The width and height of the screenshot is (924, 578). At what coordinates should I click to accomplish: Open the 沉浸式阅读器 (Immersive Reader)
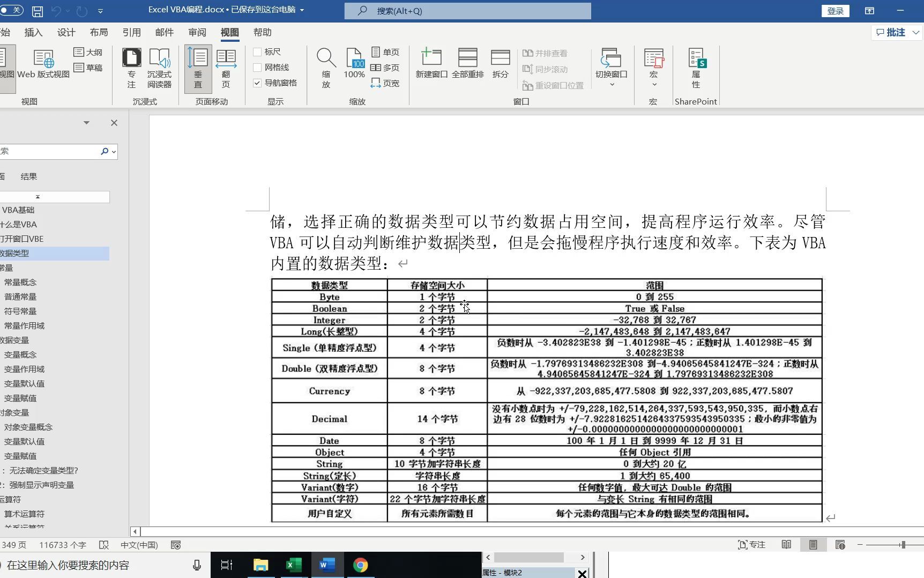pos(160,67)
